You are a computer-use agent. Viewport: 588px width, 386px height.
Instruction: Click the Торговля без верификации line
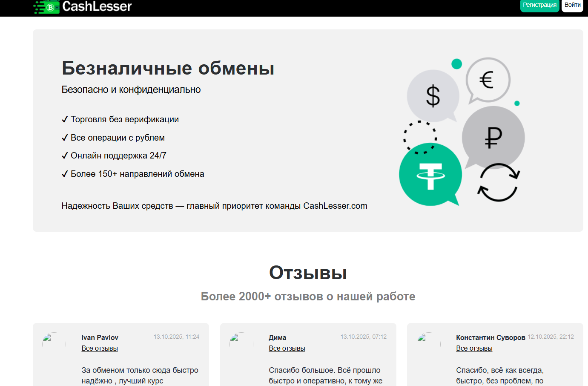tap(120, 120)
